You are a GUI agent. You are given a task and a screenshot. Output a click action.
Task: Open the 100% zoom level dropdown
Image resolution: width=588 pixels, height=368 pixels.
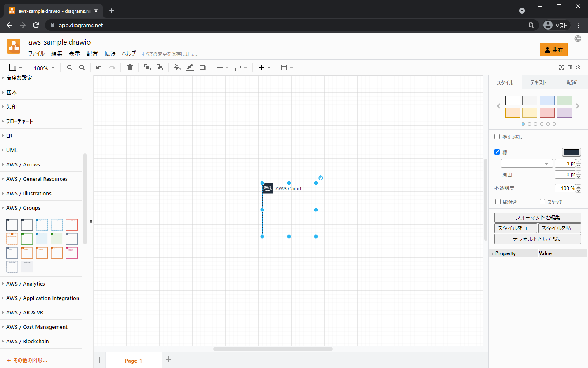[x=44, y=68]
